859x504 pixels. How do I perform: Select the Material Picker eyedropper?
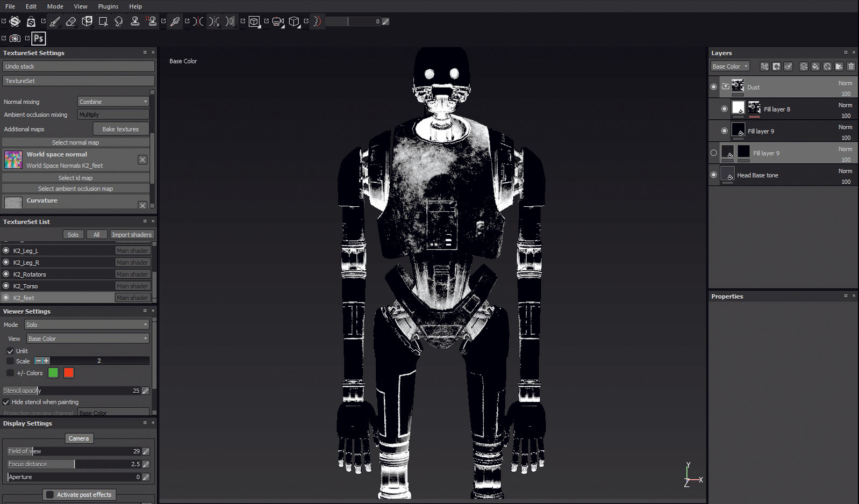coord(175,21)
